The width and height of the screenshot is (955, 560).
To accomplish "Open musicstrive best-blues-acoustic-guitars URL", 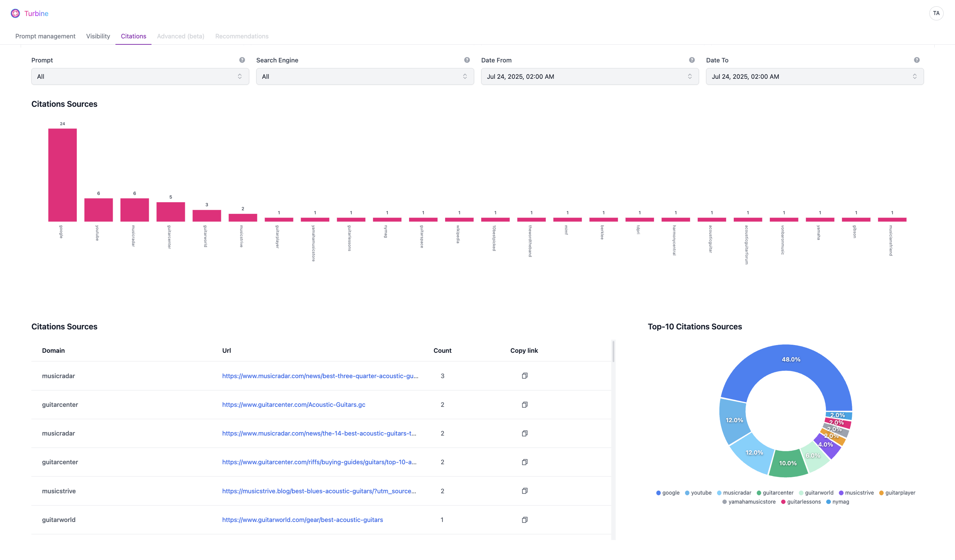I will [x=319, y=491].
